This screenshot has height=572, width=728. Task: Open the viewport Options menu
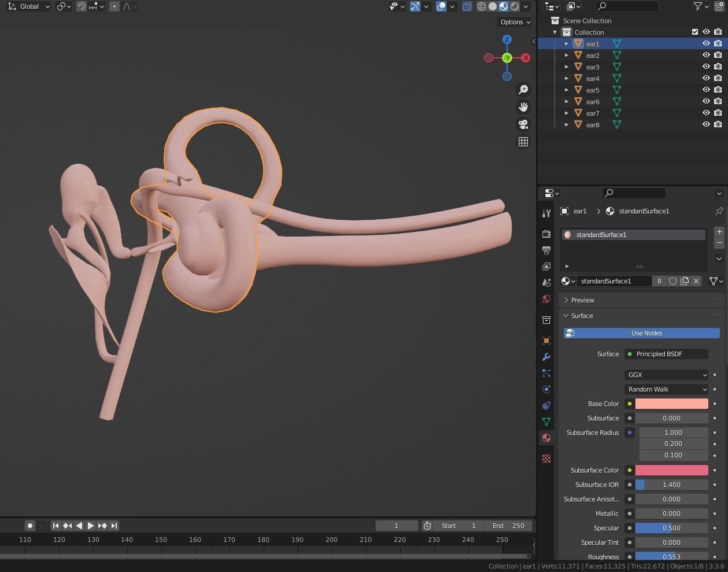pos(515,22)
